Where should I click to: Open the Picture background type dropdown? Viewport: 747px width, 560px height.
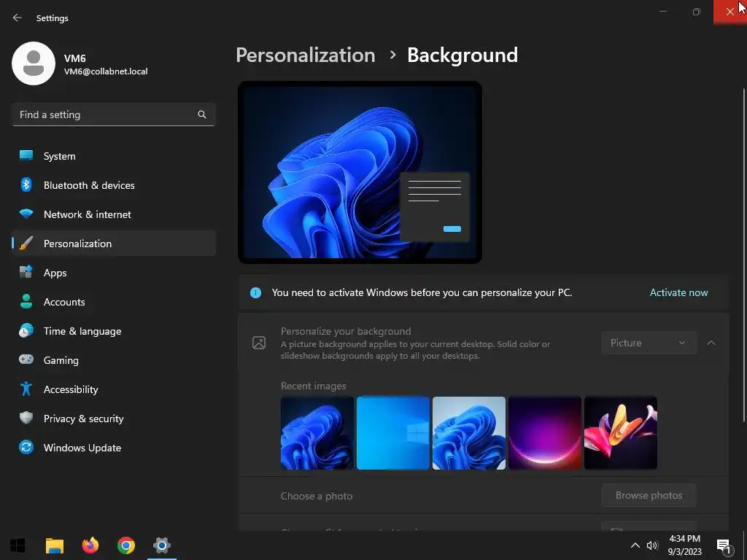[649, 343]
